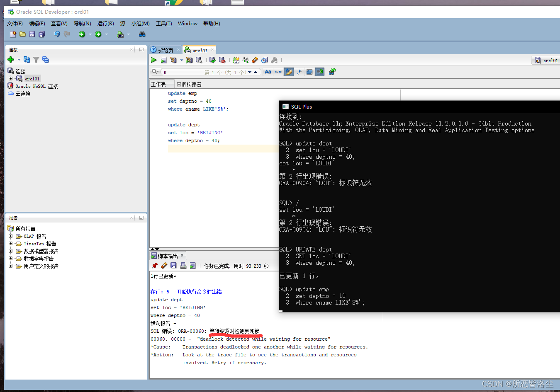This screenshot has width=560, height=392.
Task: Click the Save All icon
Action: [41, 34]
